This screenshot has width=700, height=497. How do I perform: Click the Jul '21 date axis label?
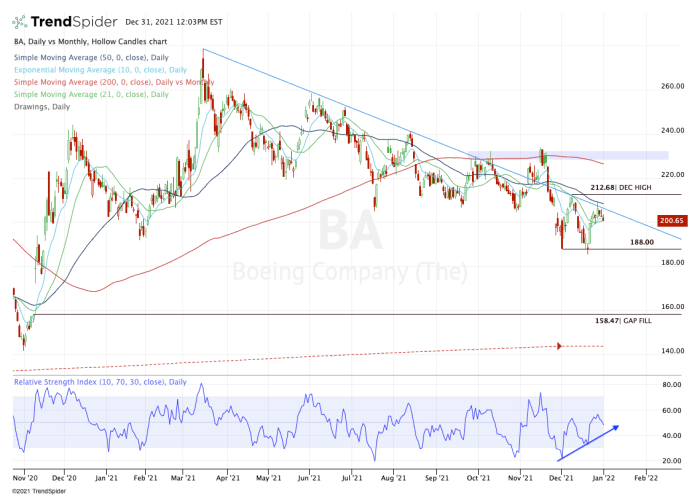coord(352,478)
